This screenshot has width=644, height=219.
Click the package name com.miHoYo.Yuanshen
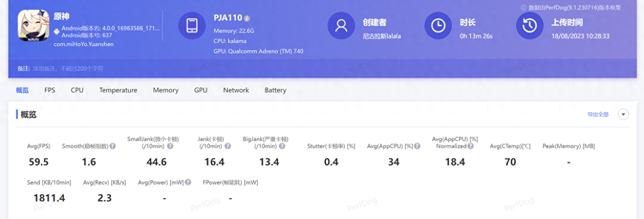(x=84, y=44)
